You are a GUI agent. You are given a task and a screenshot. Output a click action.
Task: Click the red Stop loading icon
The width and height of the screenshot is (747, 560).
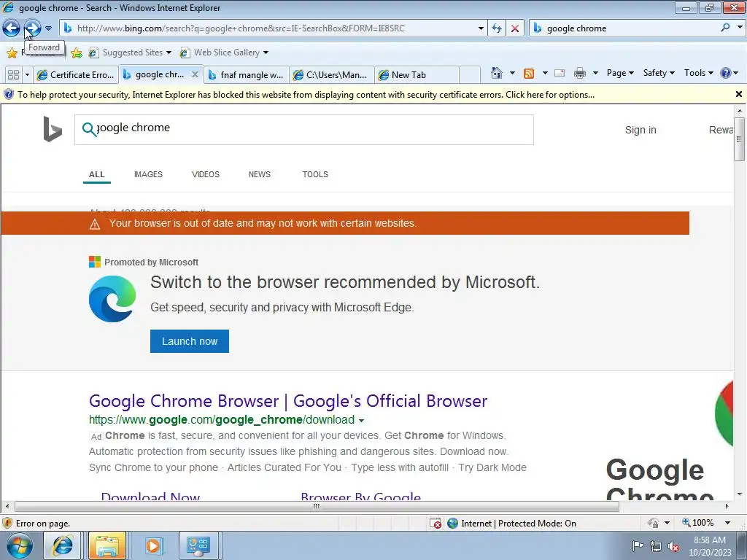click(x=515, y=28)
